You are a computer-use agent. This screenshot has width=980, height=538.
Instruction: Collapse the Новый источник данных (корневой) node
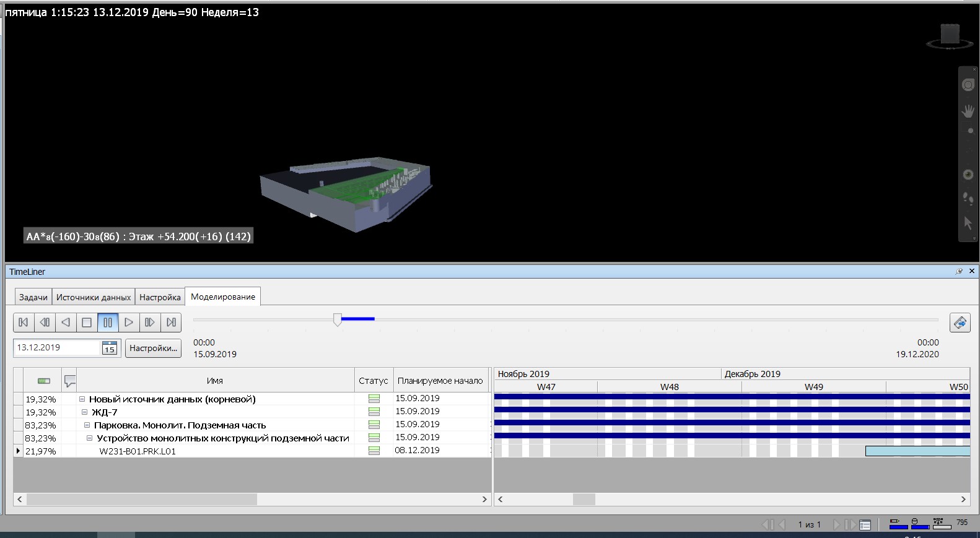[x=82, y=399]
